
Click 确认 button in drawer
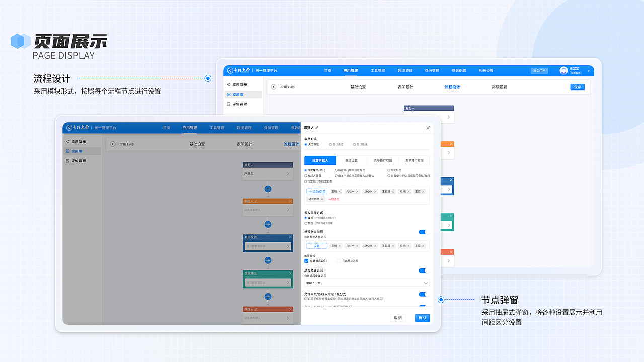pyautogui.click(x=423, y=318)
